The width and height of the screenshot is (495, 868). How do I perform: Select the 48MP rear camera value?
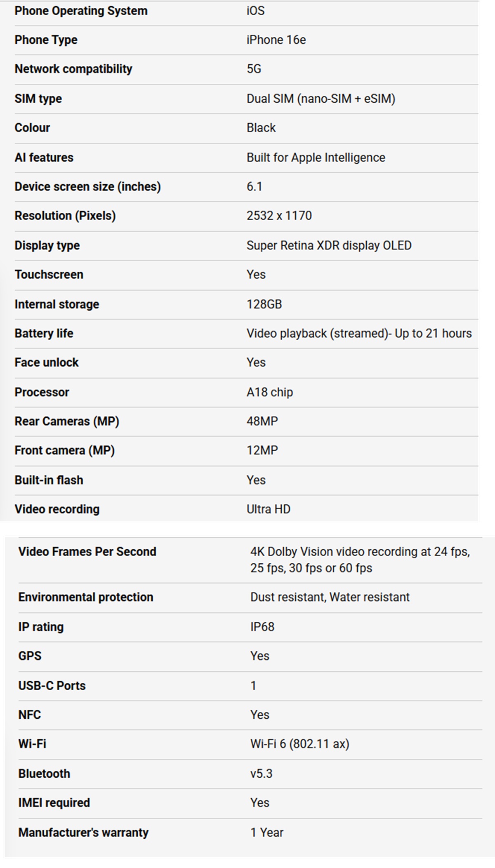point(262,421)
